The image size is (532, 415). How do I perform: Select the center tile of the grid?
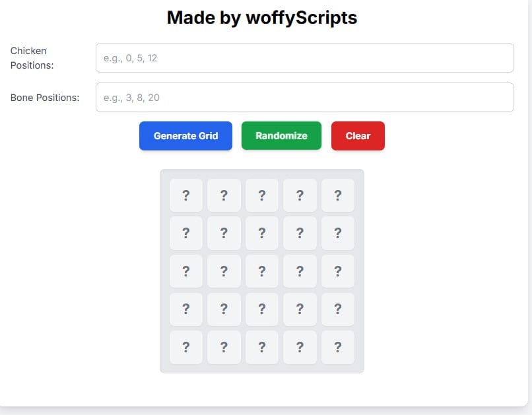click(x=262, y=271)
